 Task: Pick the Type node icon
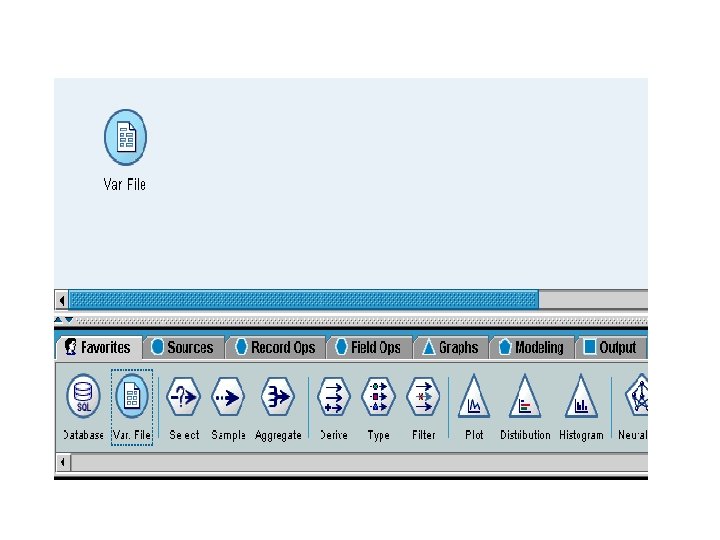(378, 397)
